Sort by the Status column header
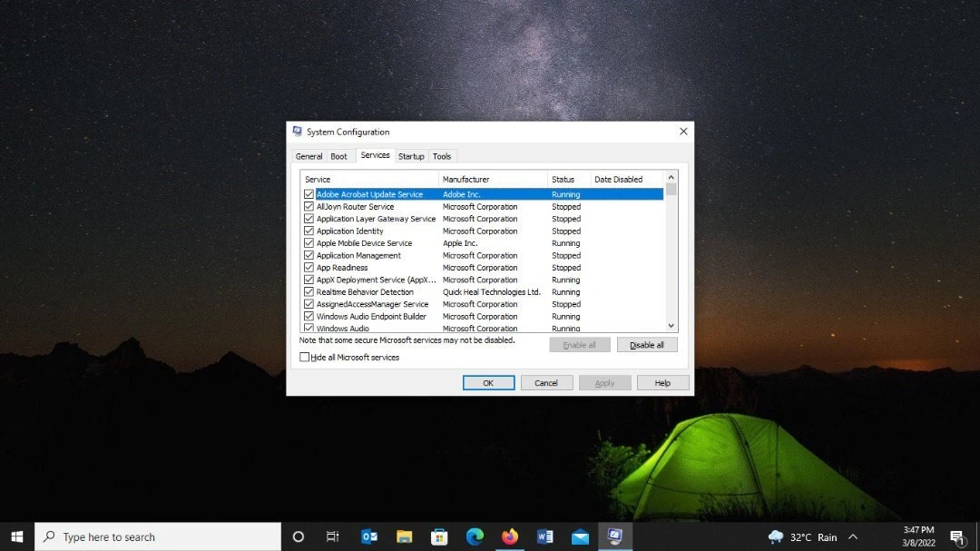Image resolution: width=980 pixels, height=551 pixels. (569, 179)
